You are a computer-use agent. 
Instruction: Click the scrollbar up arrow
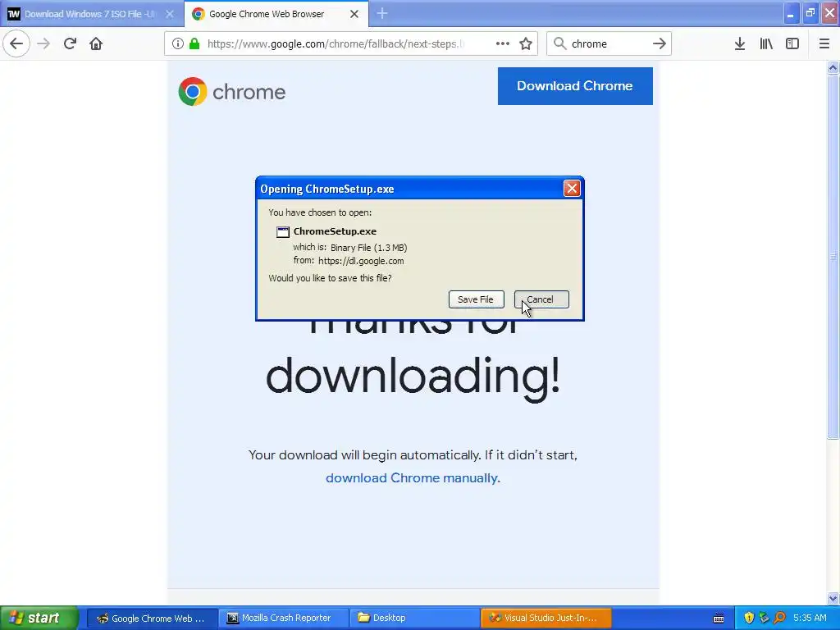(833, 67)
